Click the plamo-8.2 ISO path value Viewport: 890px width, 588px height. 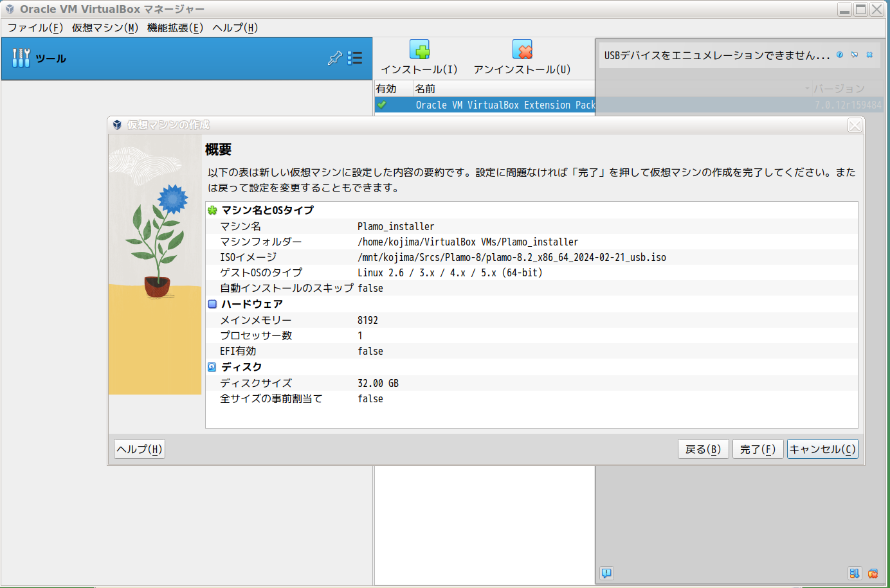coord(512,257)
